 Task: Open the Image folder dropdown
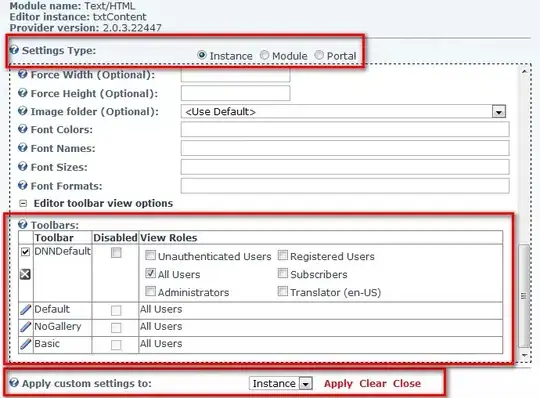(x=499, y=112)
